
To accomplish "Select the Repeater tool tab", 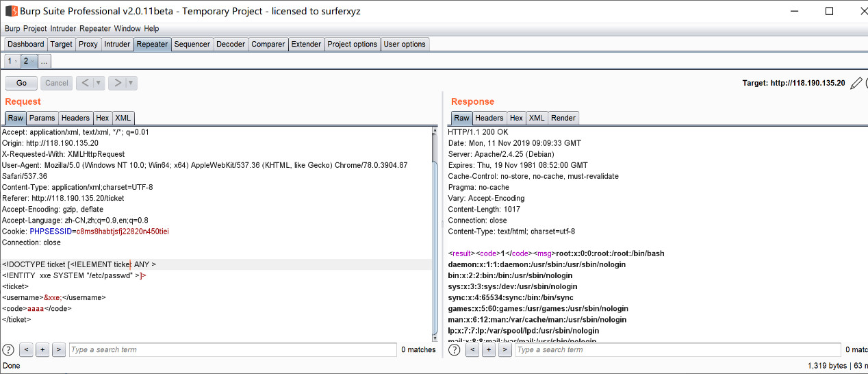I will point(152,44).
